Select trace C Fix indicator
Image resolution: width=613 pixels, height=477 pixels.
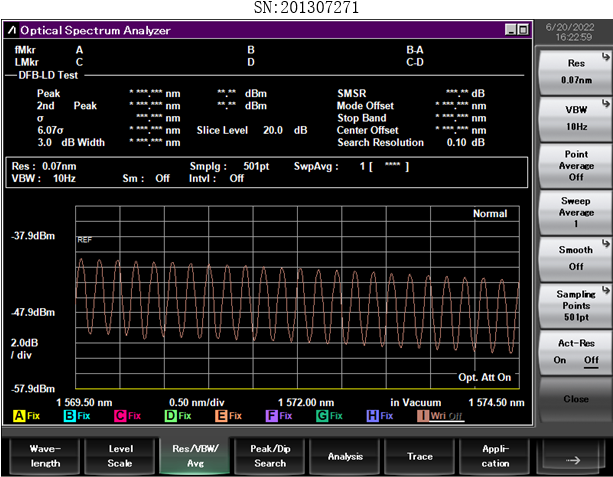pyautogui.click(x=127, y=415)
